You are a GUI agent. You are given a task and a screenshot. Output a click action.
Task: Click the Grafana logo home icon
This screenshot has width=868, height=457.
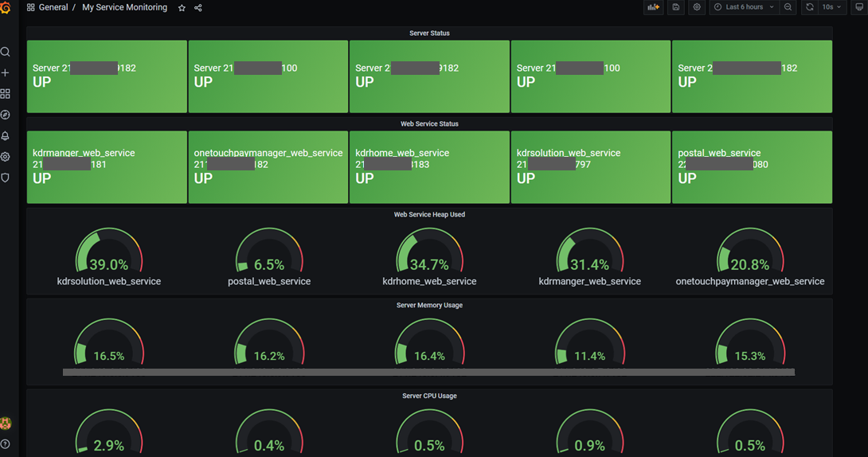click(6, 7)
